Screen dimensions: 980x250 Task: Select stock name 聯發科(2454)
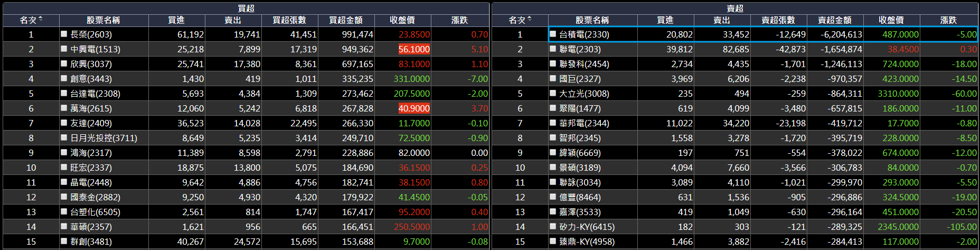coord(584,64)
